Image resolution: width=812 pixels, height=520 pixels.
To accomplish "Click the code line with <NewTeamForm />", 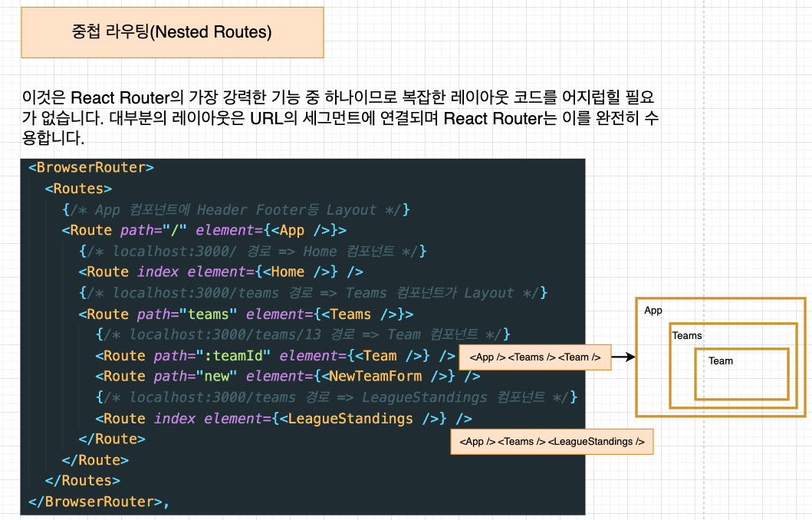I will click(288, 377).
